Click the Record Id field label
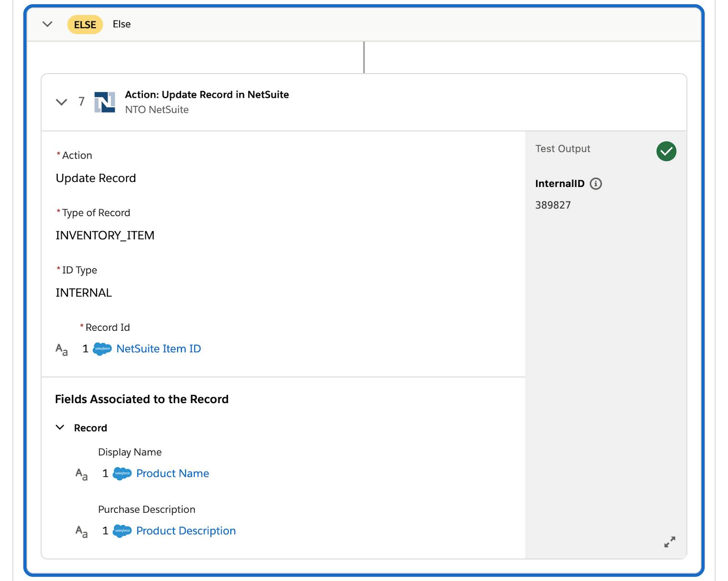 pyautogui.click(x=108, y=328)
